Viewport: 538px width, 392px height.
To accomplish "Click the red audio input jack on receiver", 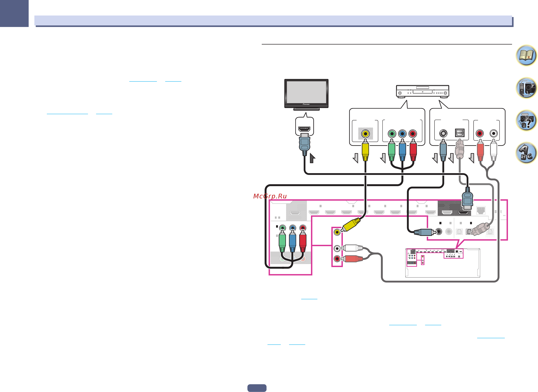I will pyautogui.click(x=337, y=258).
